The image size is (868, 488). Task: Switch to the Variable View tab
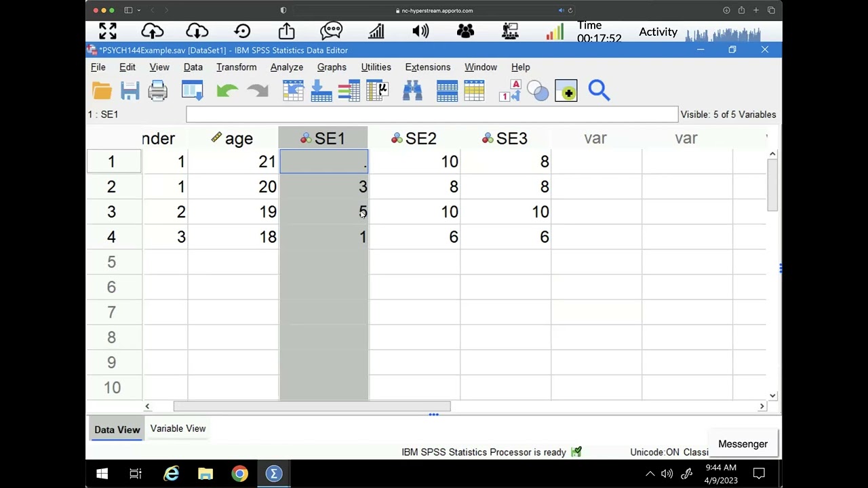(178, 428)
